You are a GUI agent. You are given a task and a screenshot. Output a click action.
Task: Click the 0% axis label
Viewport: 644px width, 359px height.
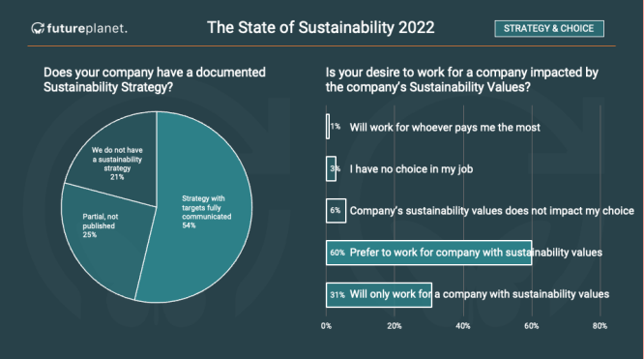pos(326,326)
